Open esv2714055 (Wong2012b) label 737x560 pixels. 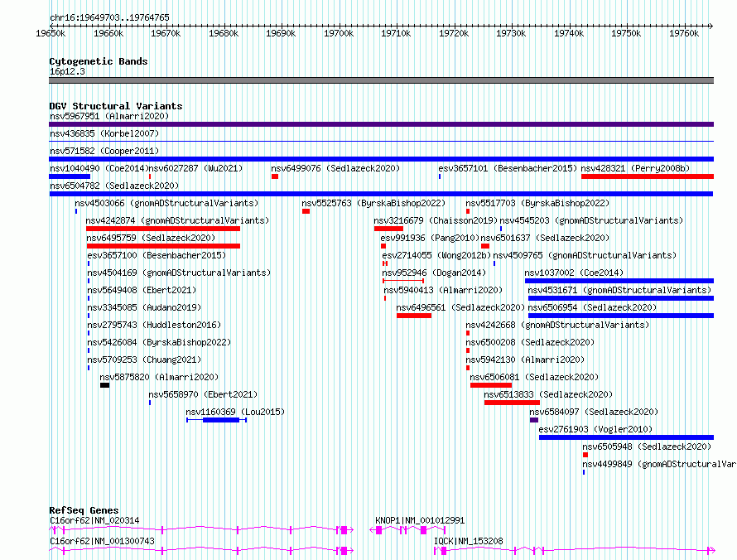pos(436,255)
